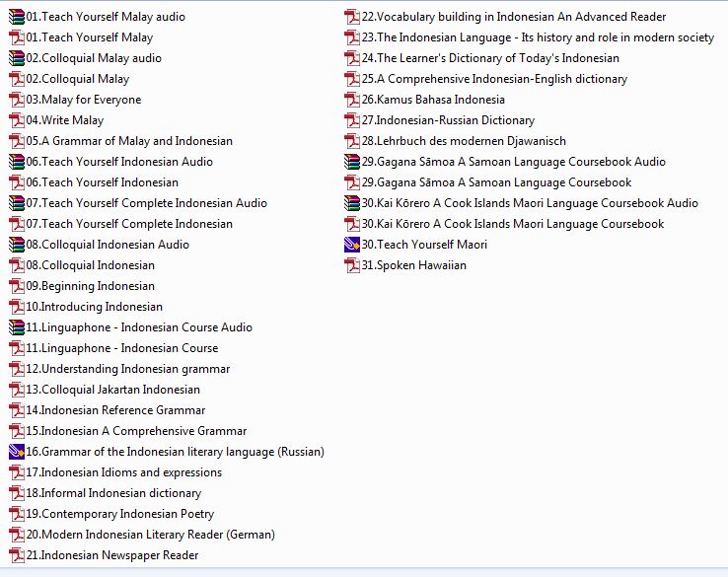Click the DjVu icon for Grammar of Indonesian literary language

[17, 452]
